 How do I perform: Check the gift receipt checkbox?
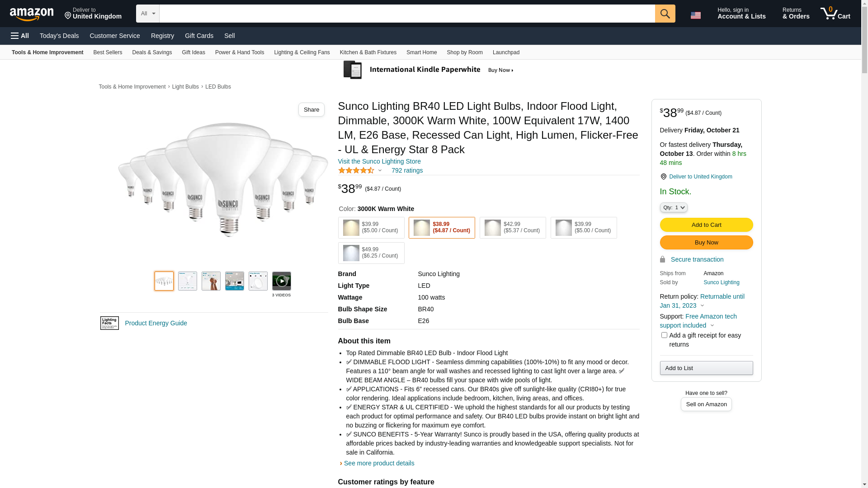click(x=664, y=335)
